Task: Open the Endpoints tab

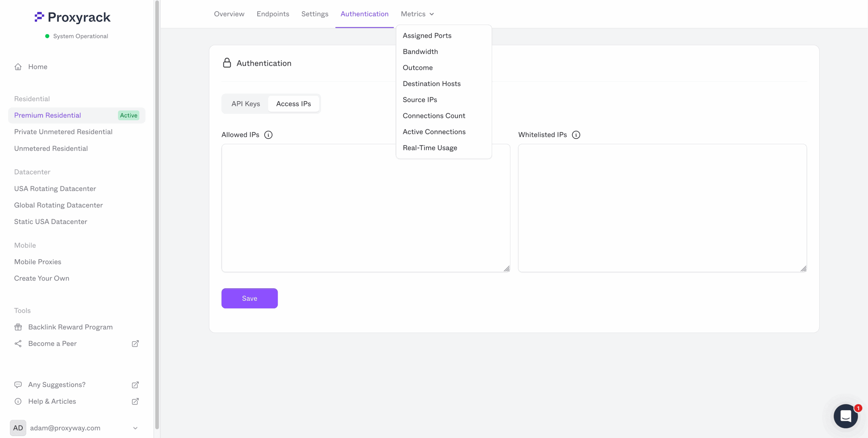Action: pos(273,14)
